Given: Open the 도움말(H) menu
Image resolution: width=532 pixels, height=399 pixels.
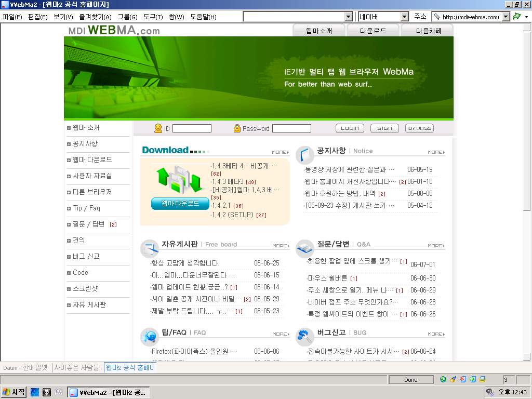Looking at the screenshot, I should tap(203, 17).
